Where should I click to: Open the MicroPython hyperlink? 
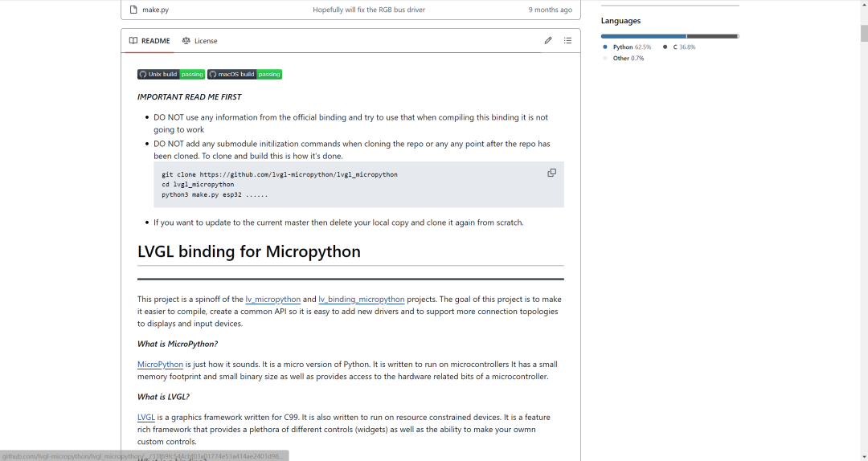[160, 365]
